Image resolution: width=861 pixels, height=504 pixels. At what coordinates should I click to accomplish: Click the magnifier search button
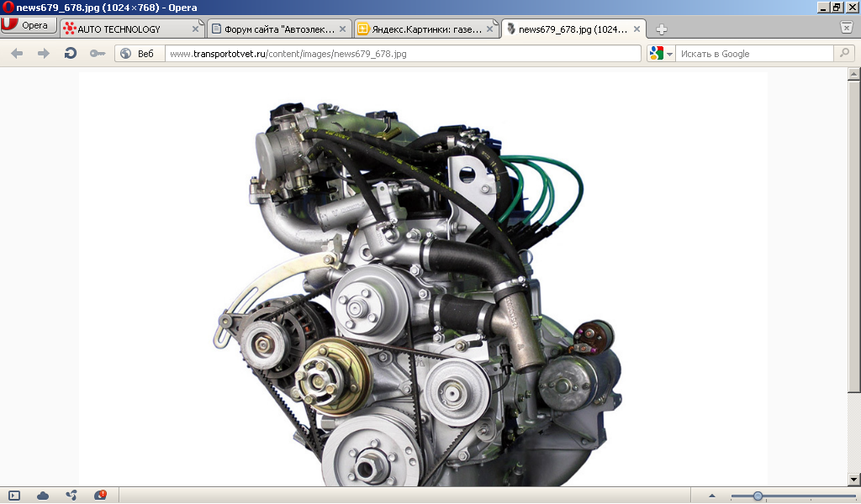tap(844, 53)
